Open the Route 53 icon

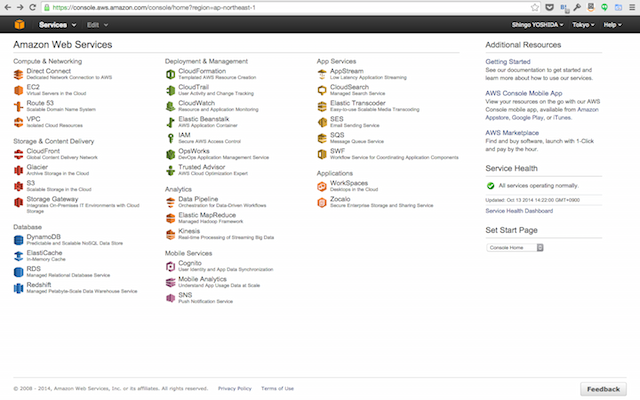[18, 106]
